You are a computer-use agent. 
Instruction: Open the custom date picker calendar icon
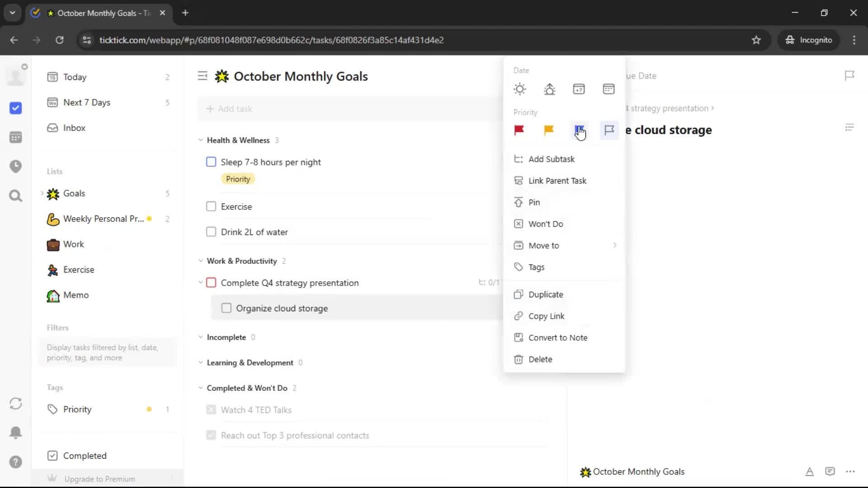coord(609,89)
